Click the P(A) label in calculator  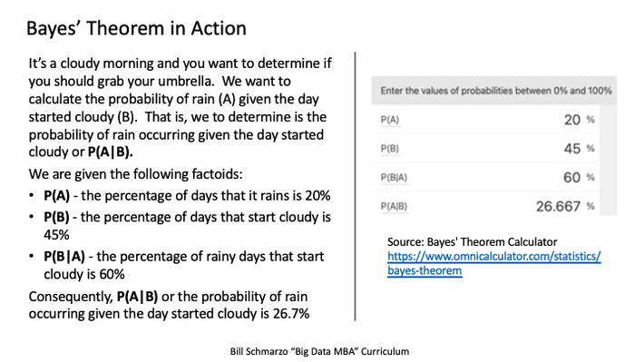click(390, 120)
